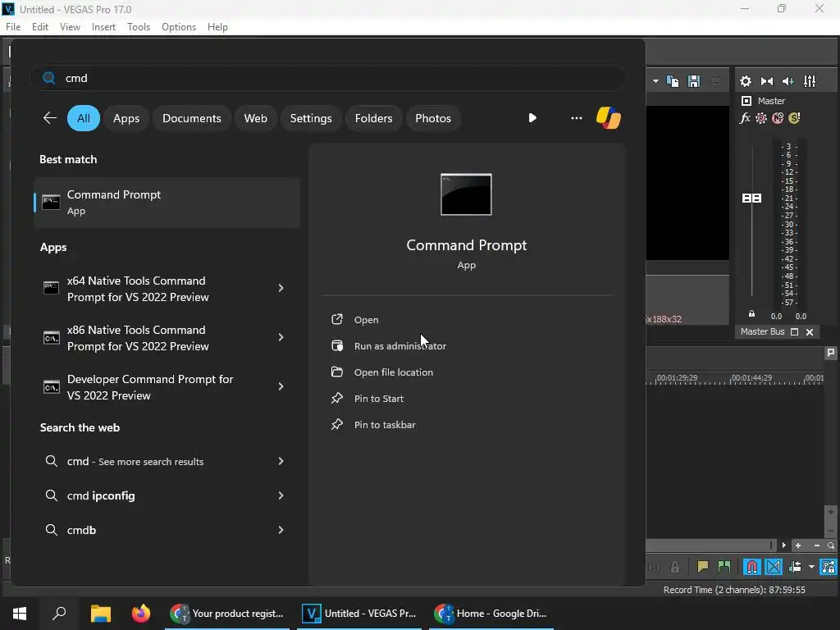The width and height of the screenshot is (840, 630).
Task: Toggle snapping magnet icon
Action: click(x=751, y=567)
